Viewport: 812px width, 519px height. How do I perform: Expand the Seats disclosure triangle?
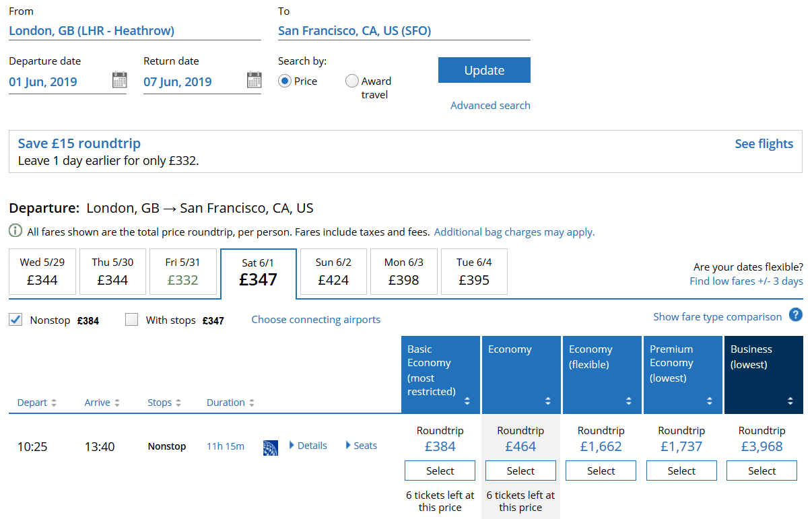point(348,446)
